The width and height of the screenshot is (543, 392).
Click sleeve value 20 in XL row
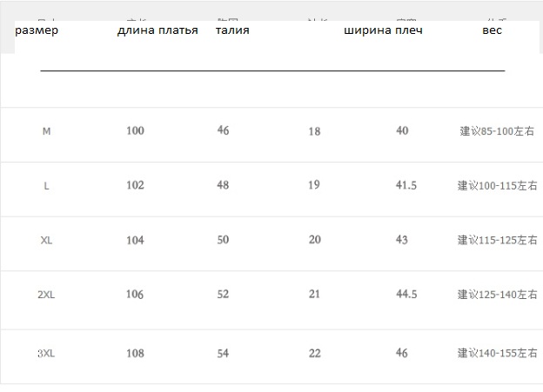click(x=315, y=240)
